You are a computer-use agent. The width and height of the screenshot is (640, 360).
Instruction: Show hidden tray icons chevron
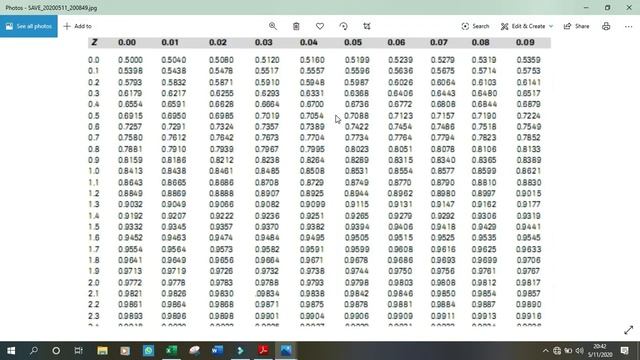tap(546, 351)
